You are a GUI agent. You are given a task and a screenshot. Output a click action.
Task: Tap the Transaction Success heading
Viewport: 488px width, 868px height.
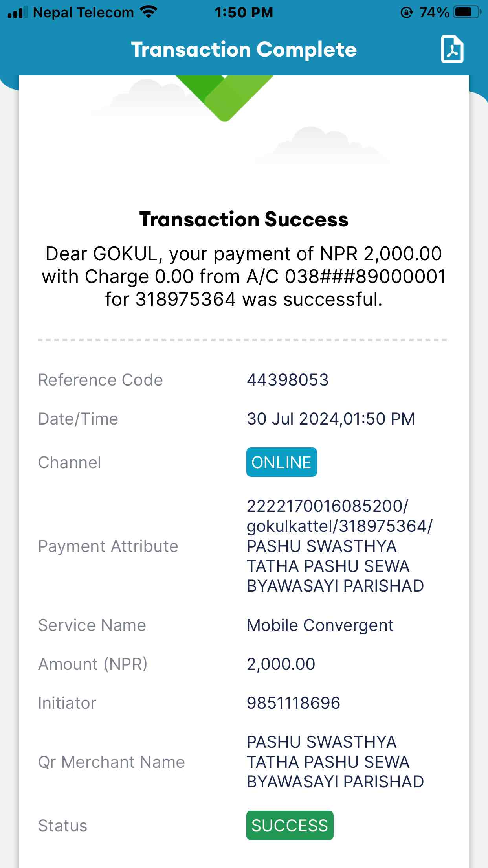[x=244, y=219]
